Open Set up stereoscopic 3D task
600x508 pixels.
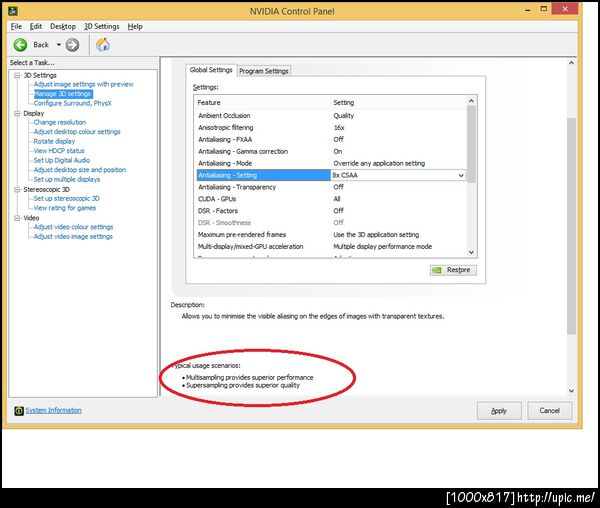coord(66,199)
